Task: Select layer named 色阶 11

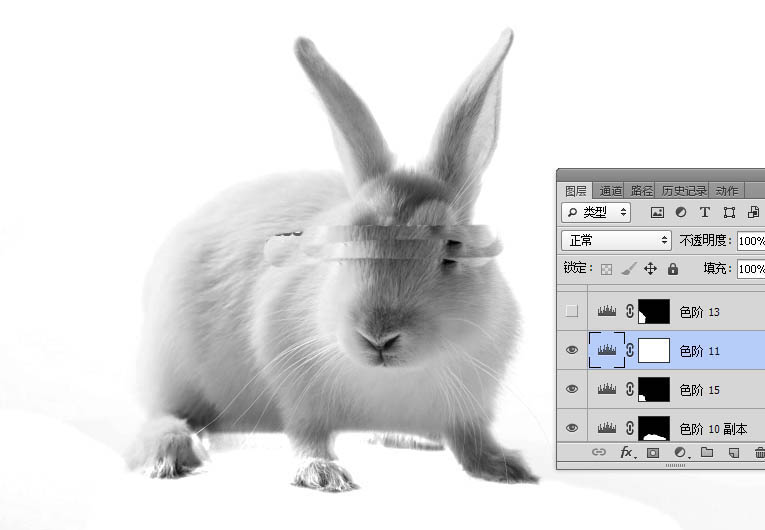Action: coord(699,351)
